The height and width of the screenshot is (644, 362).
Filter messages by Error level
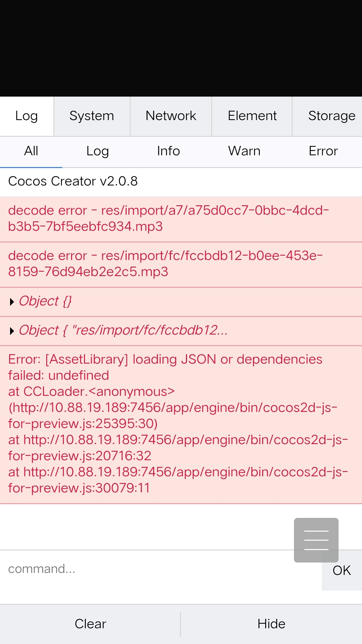point(323,151)
